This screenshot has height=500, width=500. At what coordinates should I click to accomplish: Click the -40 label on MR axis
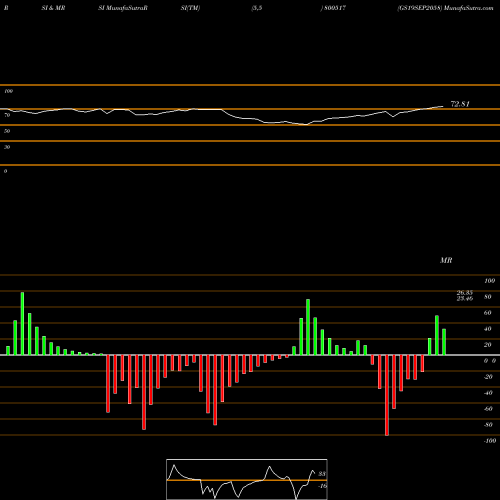488,393
